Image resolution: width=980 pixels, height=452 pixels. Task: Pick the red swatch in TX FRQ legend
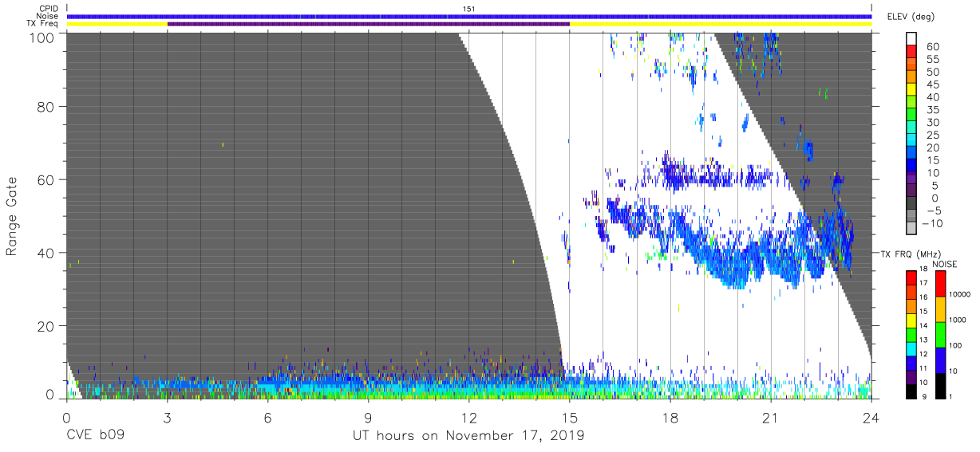[x=911, y=277]
